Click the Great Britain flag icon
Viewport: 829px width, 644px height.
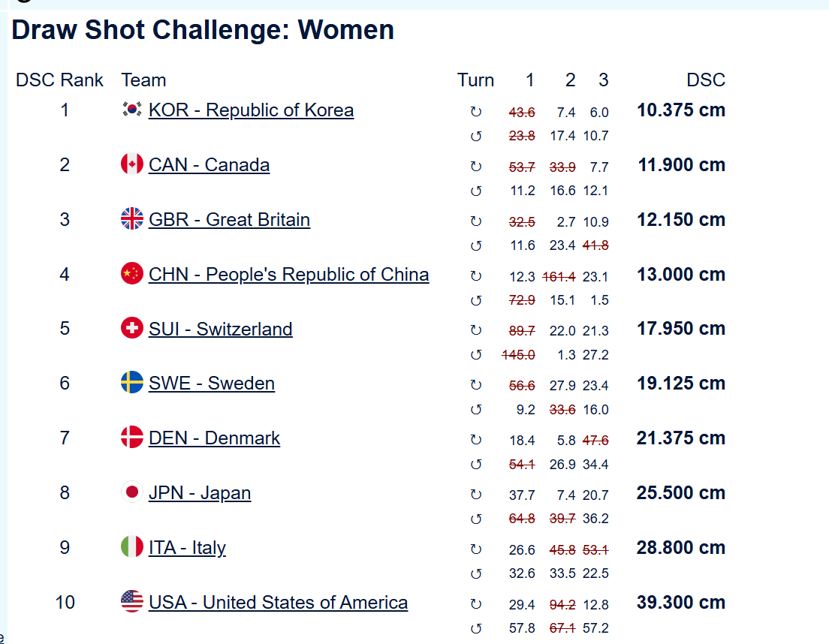click(132, 219)
